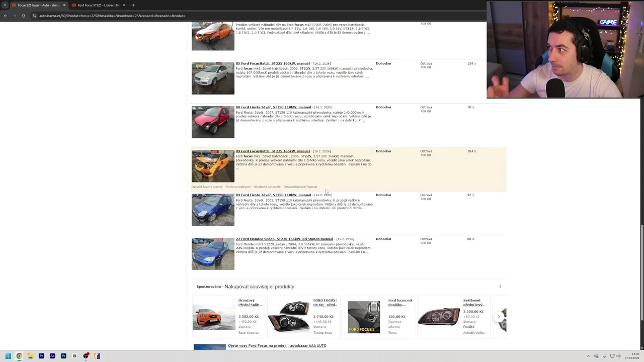Go back in browser history
644x362 pixels.
(5, 16)
